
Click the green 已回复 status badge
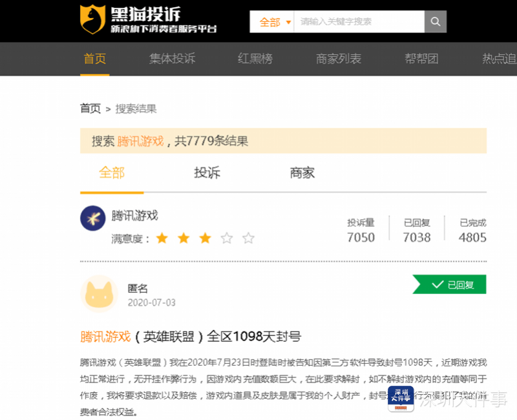click(450, 284)
